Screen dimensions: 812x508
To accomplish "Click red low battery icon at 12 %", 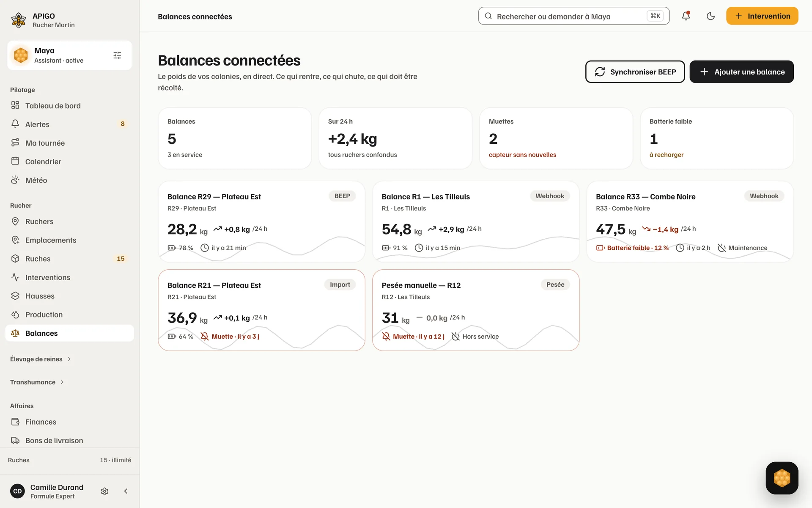I will pyautogui.click(x=601, y=248).
